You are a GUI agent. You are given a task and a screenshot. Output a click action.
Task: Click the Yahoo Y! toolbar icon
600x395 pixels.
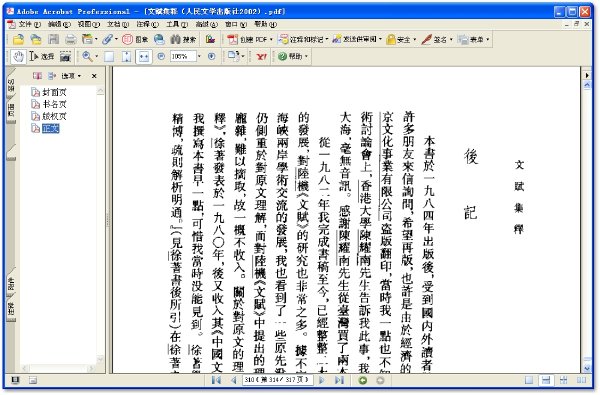click(261, 57)
